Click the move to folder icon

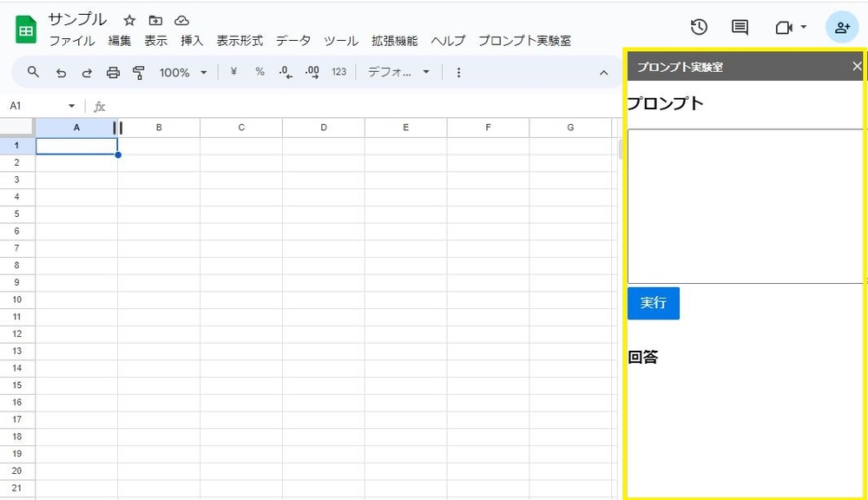tap(155, 21)
